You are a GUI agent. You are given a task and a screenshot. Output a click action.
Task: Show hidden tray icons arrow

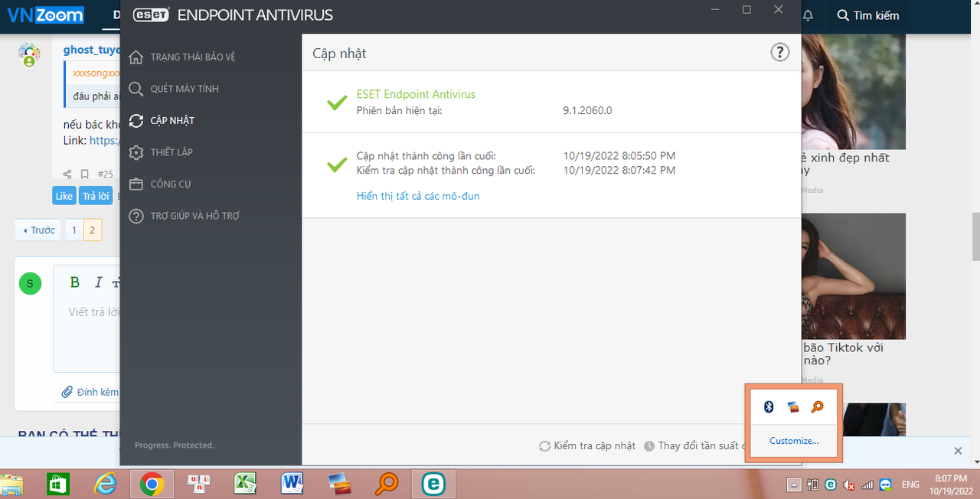coord(794,484)
